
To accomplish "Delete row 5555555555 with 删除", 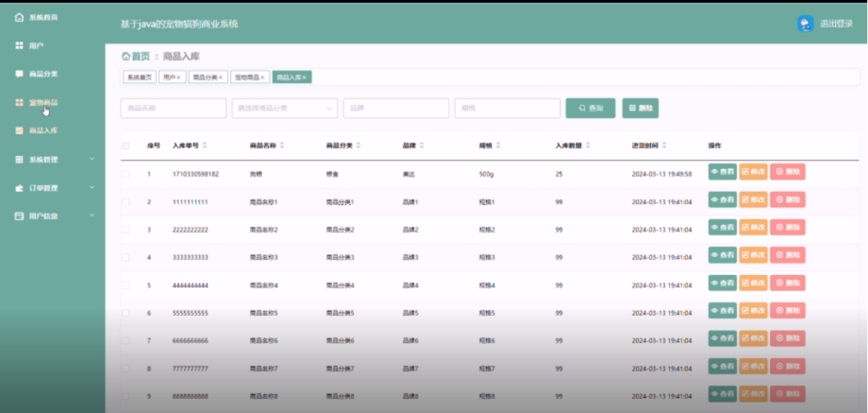I will coord(788,310).
